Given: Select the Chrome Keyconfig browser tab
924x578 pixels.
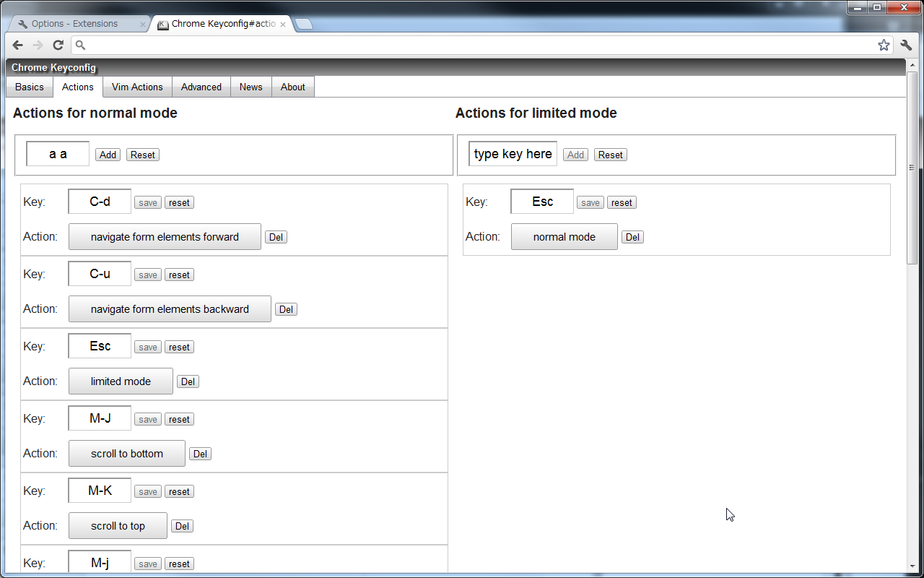Looking at the screenshot, I should tap(222, 24).
